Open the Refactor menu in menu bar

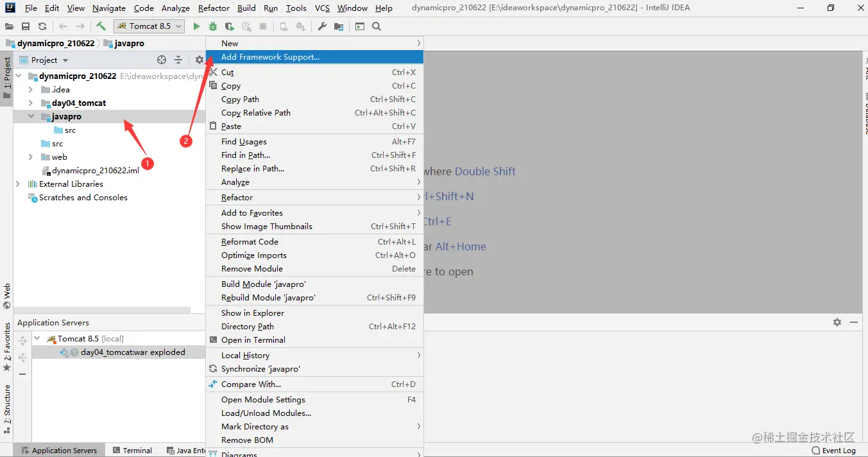(214, 8)
